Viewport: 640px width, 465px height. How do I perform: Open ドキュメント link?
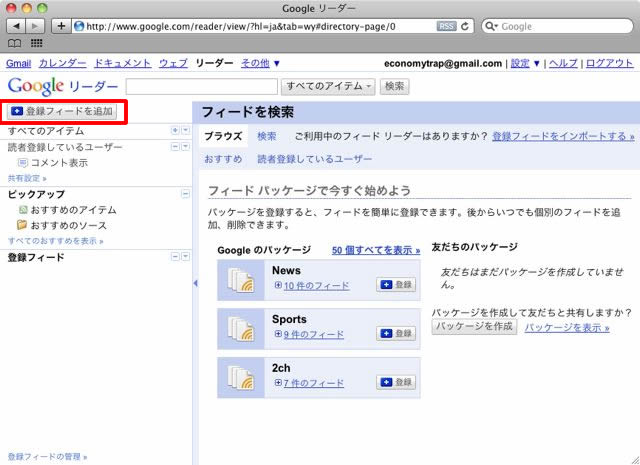point(122,63)
